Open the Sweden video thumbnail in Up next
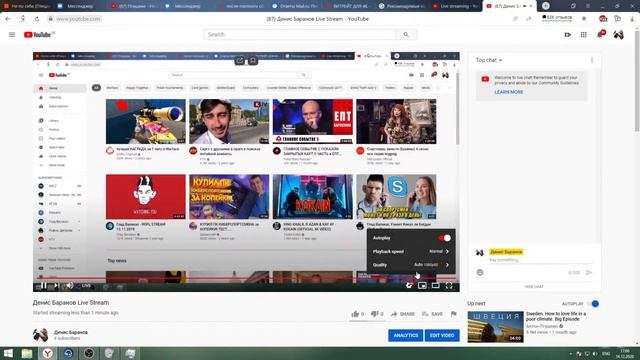The height and width of the screenshot is (360, 640). [496, 327]
